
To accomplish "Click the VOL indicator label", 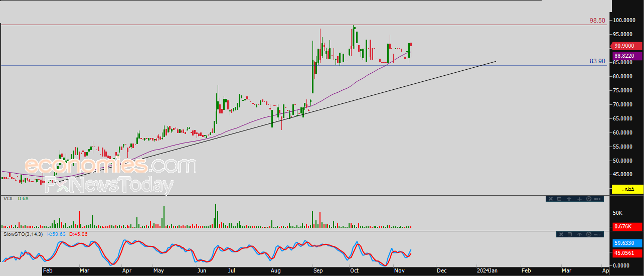I will pyautogui.click(x=8, y=199).
